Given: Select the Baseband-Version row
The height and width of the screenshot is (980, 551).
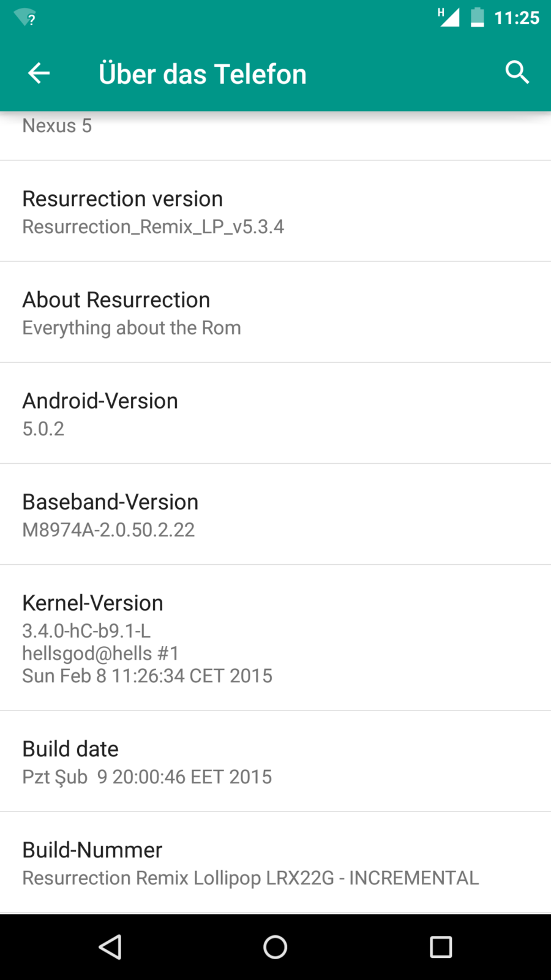Looking at the screenshot, I should click(x=275, y=514).
